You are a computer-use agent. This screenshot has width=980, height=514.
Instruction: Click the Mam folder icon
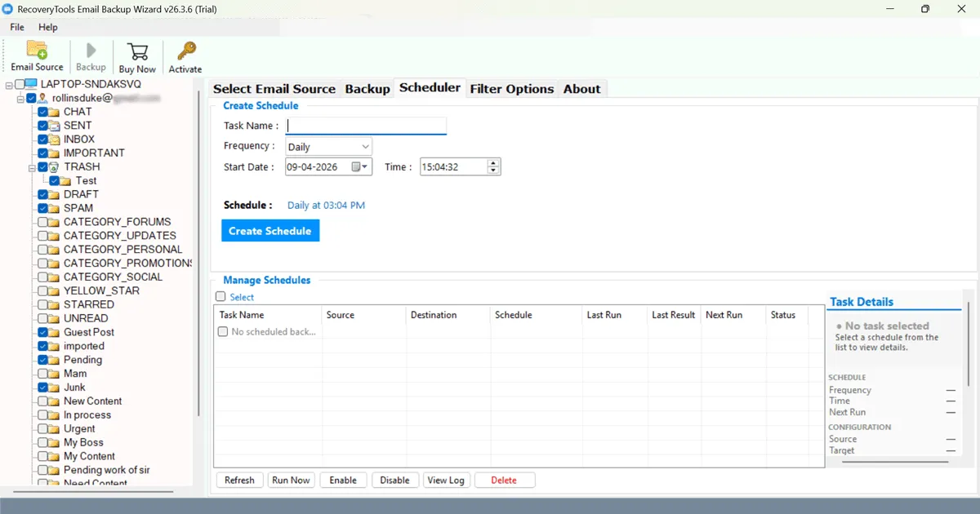pyautogui.click(x=56, y=374)
